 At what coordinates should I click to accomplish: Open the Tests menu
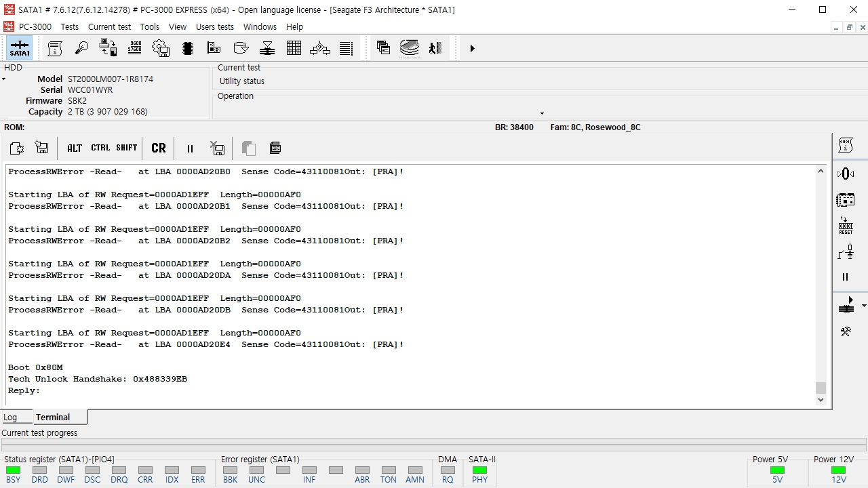click(x=70, y=26)
